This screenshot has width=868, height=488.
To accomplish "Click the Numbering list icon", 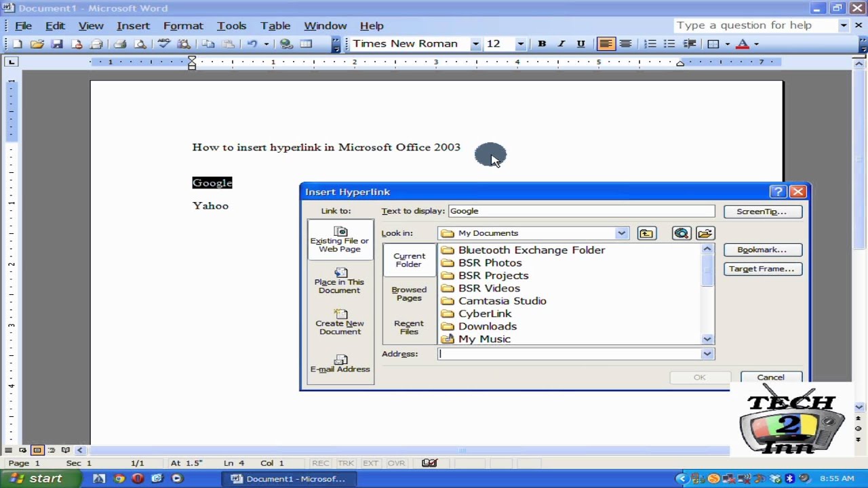I will [650, 44].
